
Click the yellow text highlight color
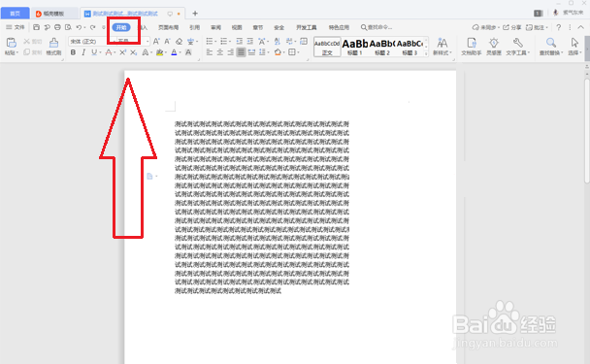pos(159,52)
